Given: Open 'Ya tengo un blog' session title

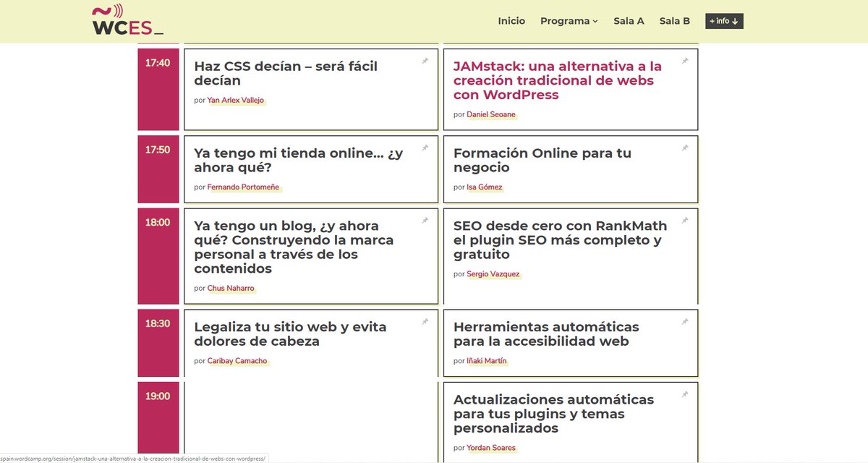Looking at the screenshot, I should click(294, 247).
